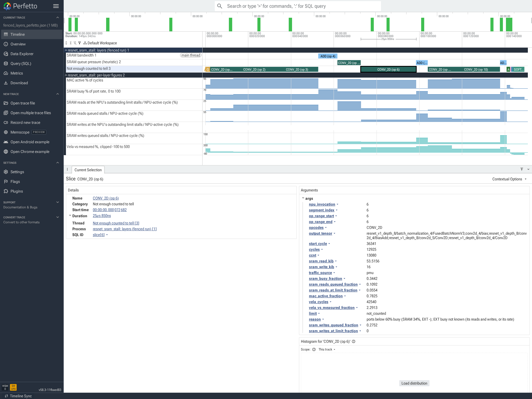Click the Memscope icon
Screen dimensions: 532x399
pyautogui.click(x=6, y=132)
